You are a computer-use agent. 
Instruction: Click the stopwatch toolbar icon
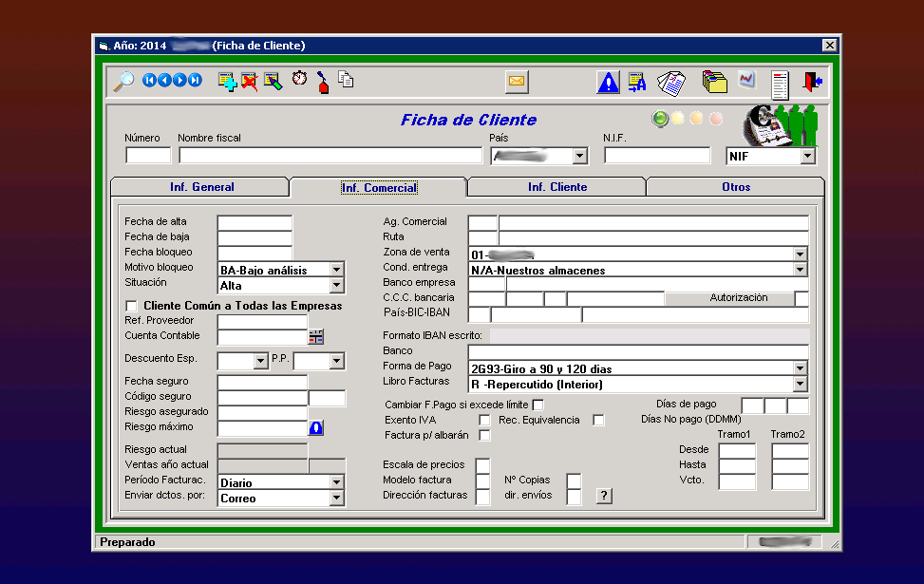[x=299, y=78]
